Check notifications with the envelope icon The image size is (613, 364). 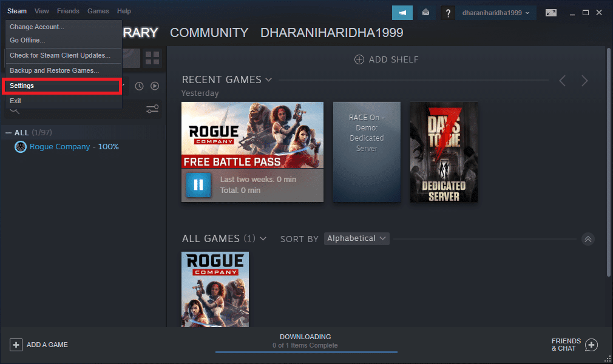click(425, 12)
